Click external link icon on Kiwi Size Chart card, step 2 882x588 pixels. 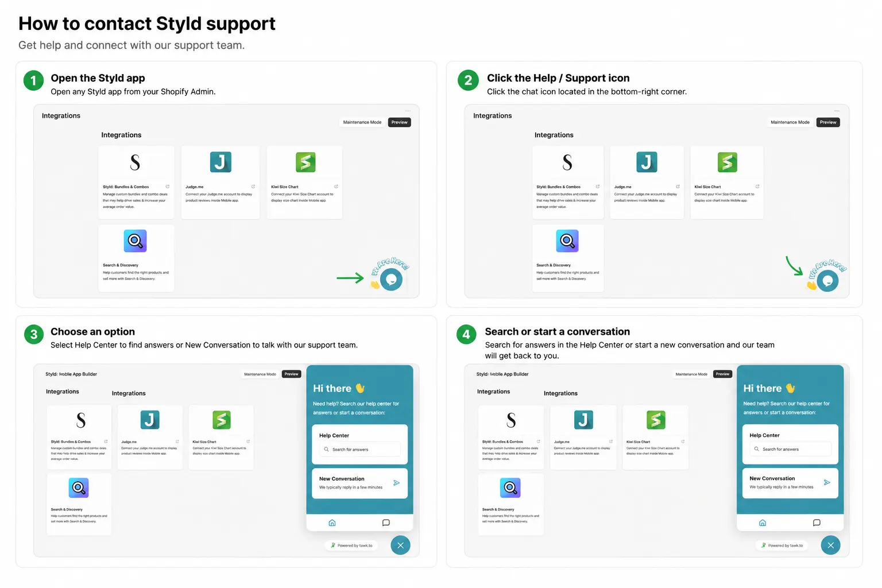[757, 187]
